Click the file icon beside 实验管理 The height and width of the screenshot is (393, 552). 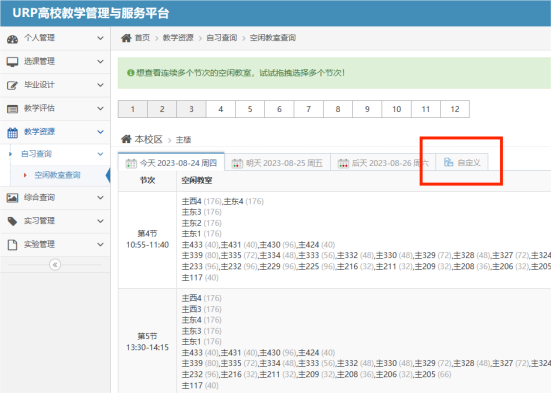12,245
